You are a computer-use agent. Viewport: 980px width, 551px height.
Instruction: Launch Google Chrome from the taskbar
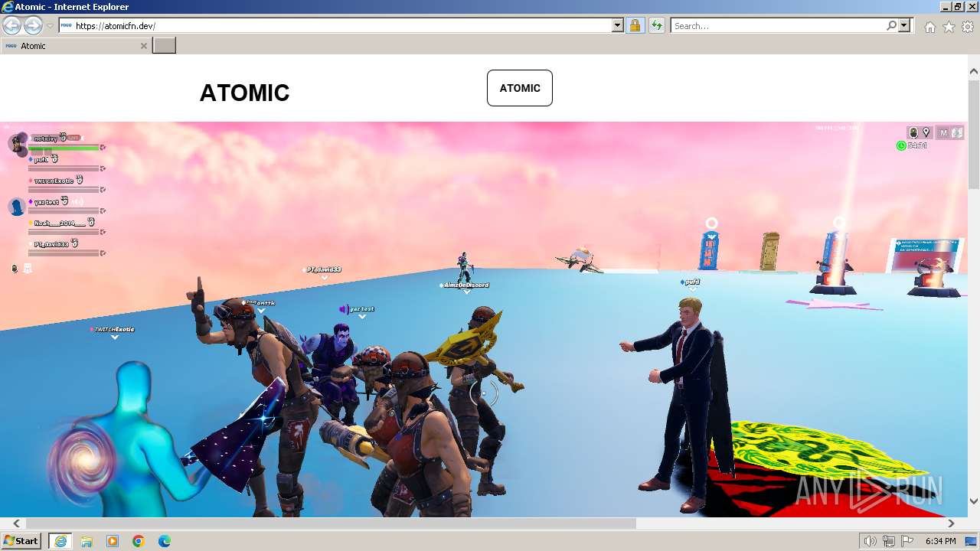[x=138, y=541]
